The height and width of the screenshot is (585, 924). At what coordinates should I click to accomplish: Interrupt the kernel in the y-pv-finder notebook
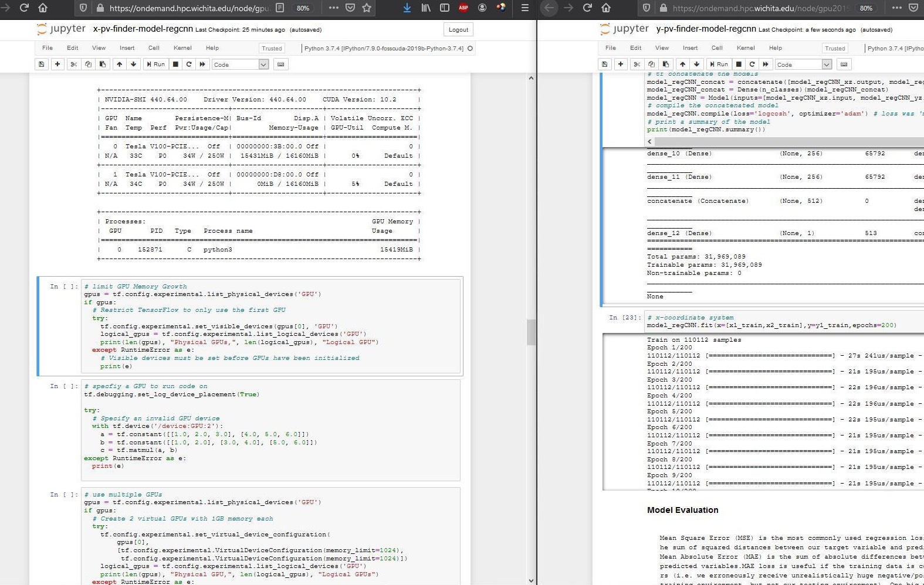click(x=739, y=64)
